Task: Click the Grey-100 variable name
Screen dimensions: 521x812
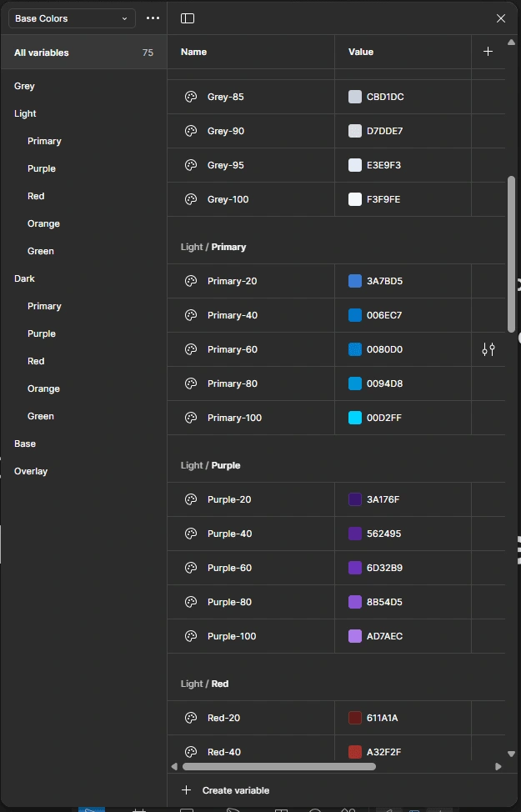Action: tap(228, 199)
